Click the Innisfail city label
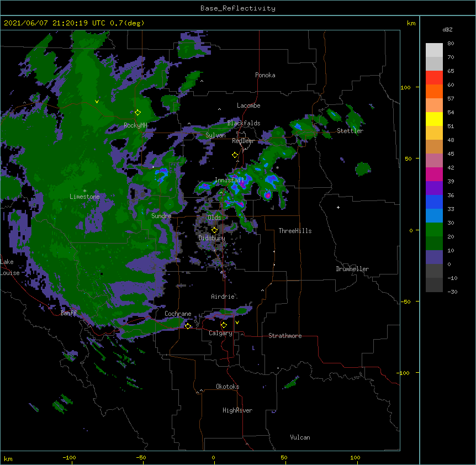Screen dimensions: 476x465 pos(230,180)
